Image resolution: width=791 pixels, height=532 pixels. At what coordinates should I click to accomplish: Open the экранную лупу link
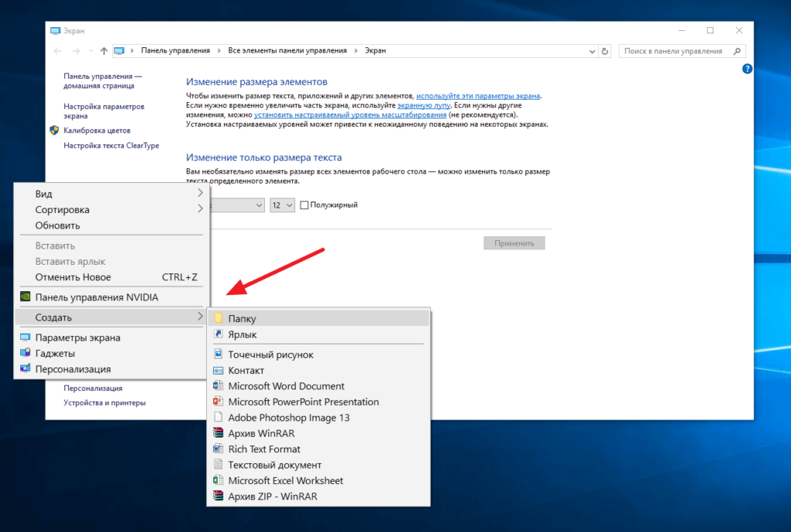[x=424, y=105]
